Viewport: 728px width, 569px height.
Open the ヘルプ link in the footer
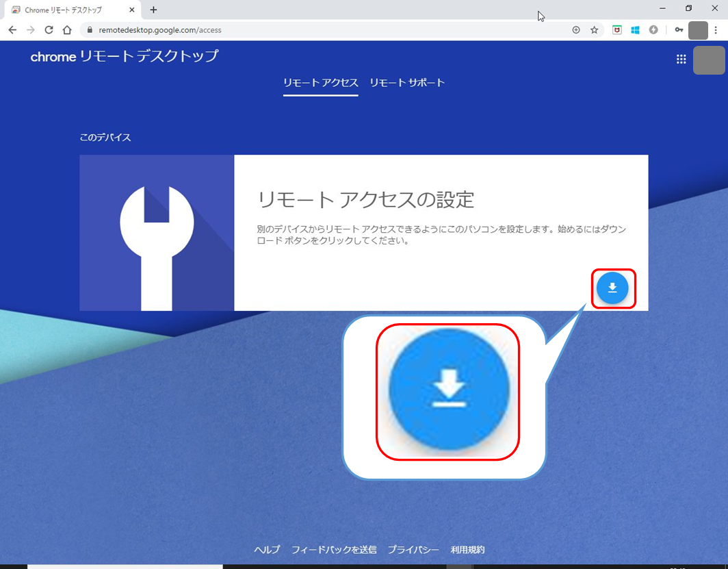point(267,550)
